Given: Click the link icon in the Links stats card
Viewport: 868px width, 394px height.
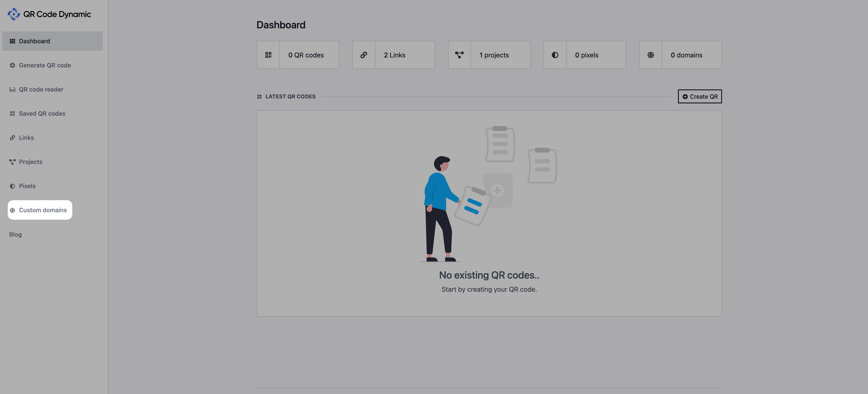Looking at the screenshot, I should coord(364,55).
